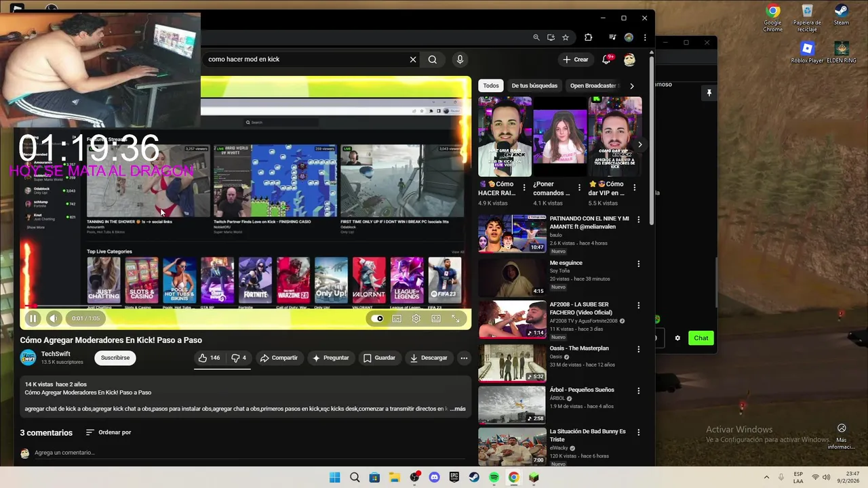Play 'Oasis - The Masterplan' video

(x=512, y=363)
